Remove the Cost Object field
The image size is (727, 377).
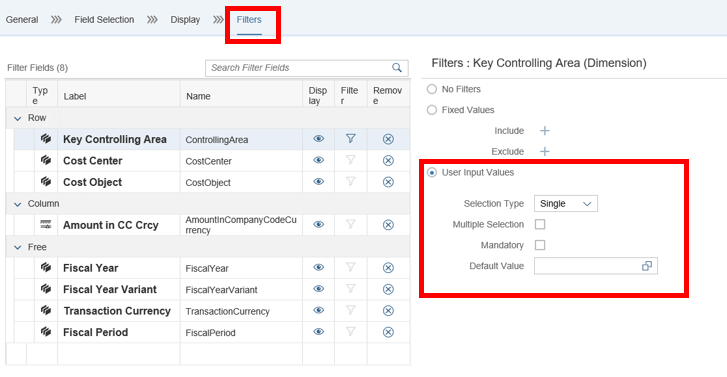(389, 182)
